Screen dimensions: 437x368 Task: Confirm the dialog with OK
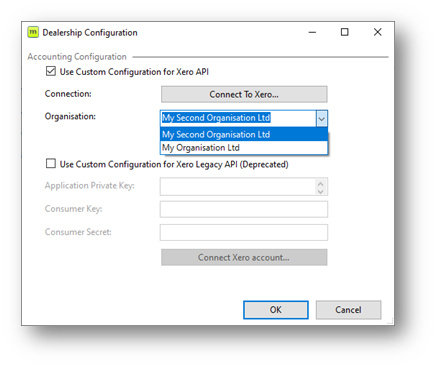(276, 310)
